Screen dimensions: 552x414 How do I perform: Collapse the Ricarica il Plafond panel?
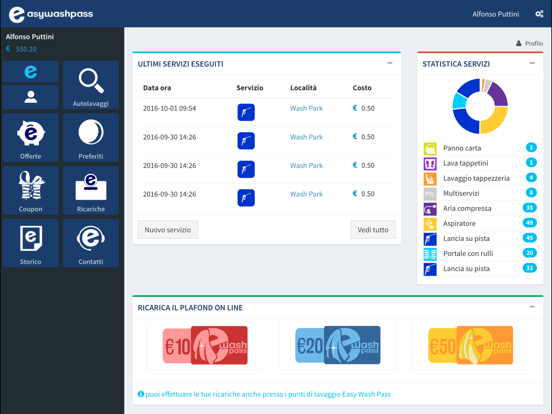pos(532,307)
